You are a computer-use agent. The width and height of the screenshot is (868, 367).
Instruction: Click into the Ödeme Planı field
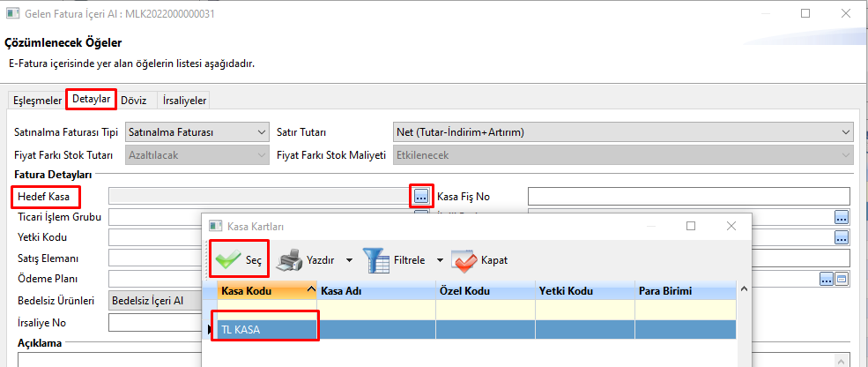pos(155,279)
